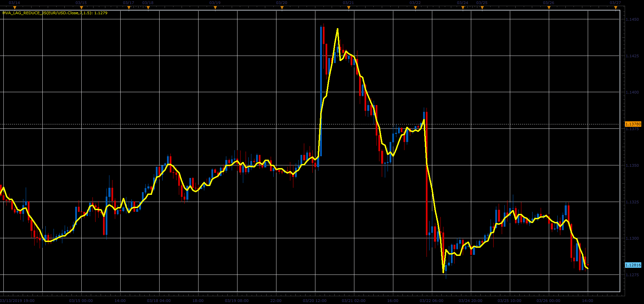Image resolution: width=644 pixels, height=304 pixels.
Task: Select the 03/18 04:00 time label
Action: 159,301
